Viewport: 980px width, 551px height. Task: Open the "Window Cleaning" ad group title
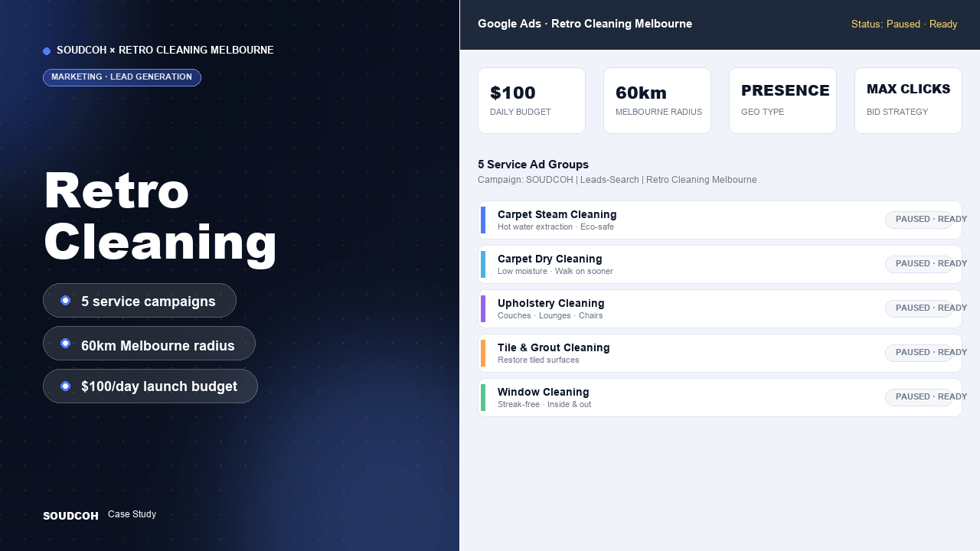544,392
